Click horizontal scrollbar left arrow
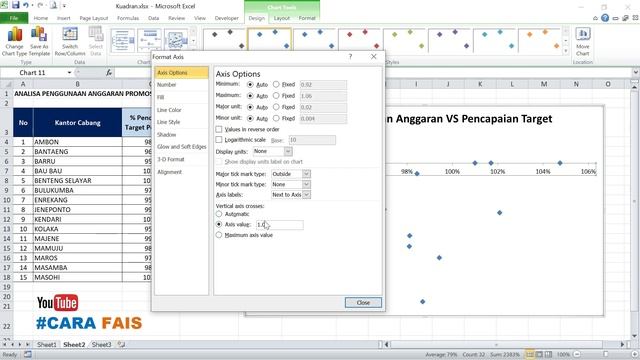Image resolution: width=640 pixels, height=360 pixels. [x=387, y=344]
